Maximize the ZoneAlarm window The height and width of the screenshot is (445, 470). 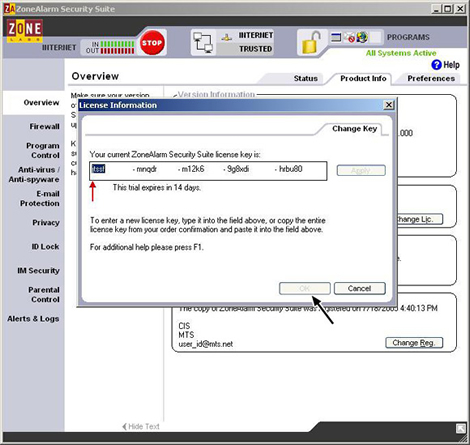(x=448, y=9)
